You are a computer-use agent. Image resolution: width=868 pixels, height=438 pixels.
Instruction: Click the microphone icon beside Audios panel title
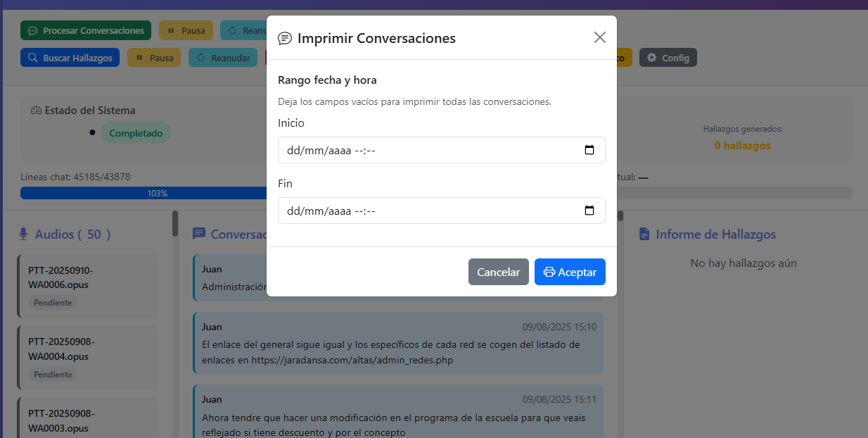tap(24, 234)
